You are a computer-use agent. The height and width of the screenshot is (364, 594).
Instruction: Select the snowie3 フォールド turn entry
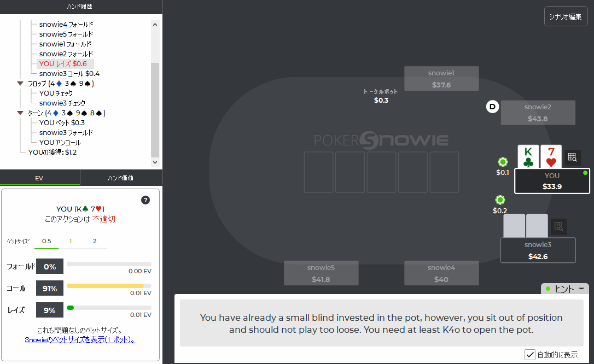coord(66,132)
